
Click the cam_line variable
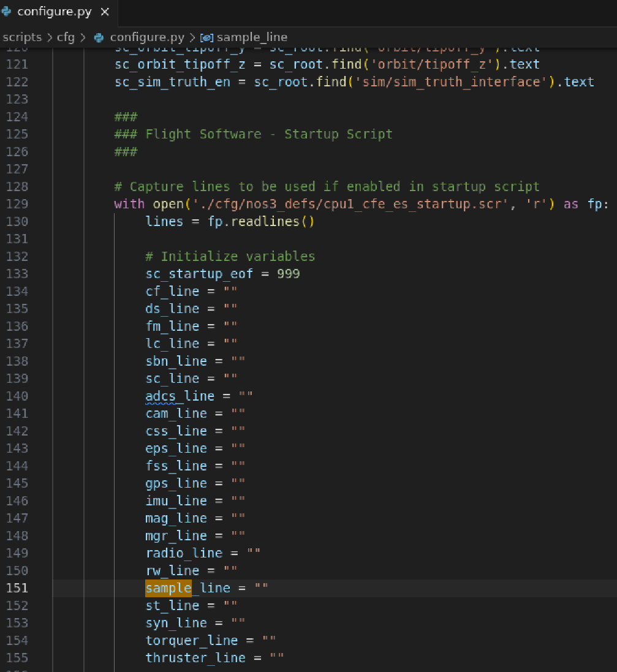(x=176, y=413)
